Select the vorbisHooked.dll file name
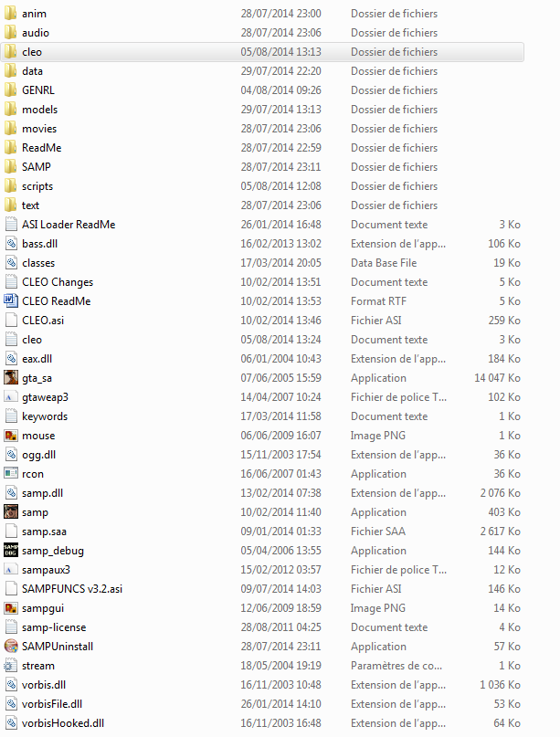The width and height of the screenshot is (560, 737). point(63,723)
